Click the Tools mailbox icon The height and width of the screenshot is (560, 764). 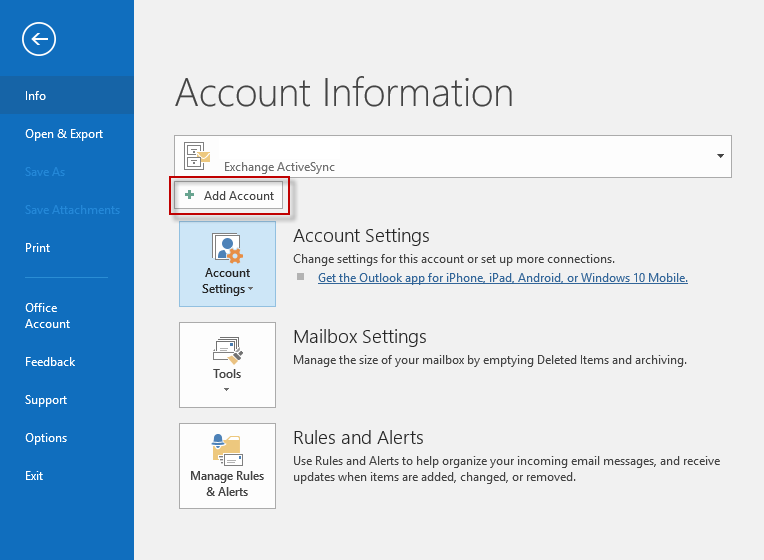coord(227,349)
